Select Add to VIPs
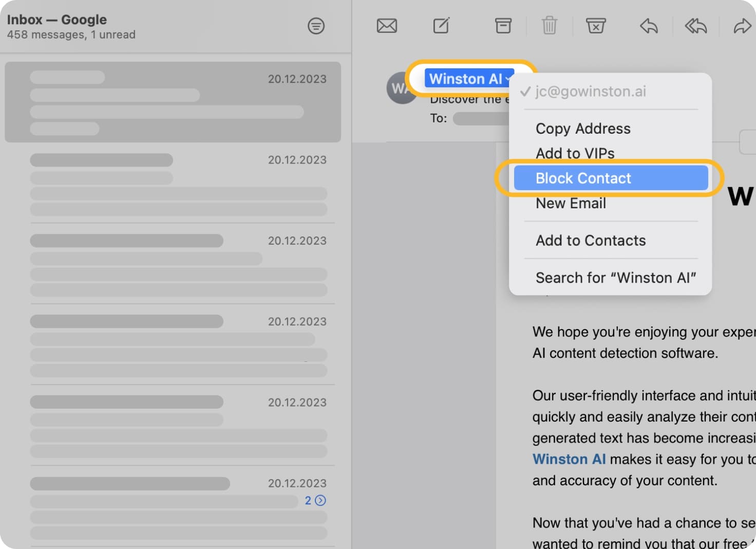The height and width of the screenshot is (549, 756). point(575,153)
